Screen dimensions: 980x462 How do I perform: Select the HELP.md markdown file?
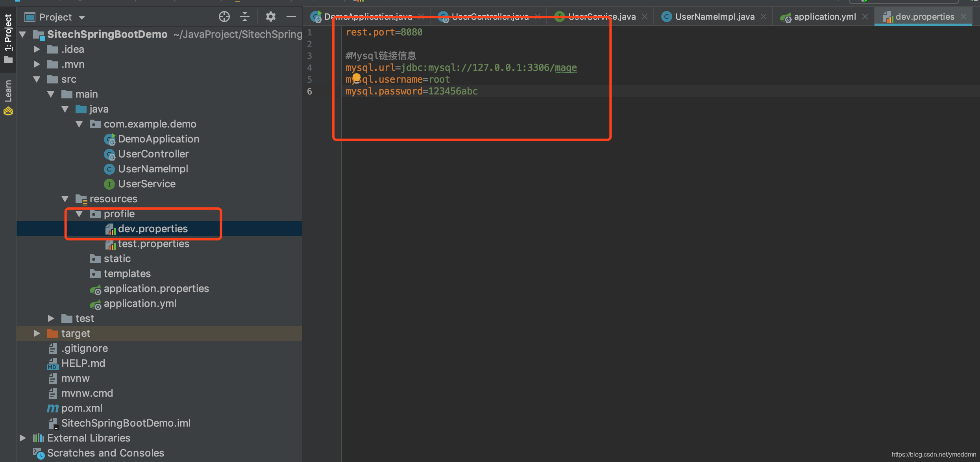pos(83,363)
